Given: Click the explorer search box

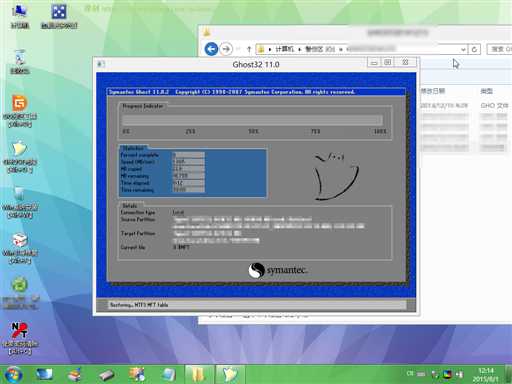Looking at the screenshot, I should (x=499, y=49).
